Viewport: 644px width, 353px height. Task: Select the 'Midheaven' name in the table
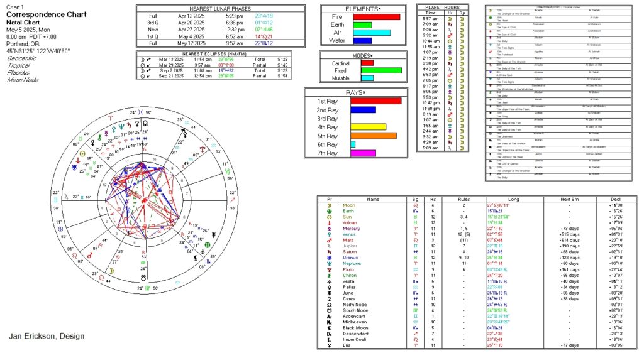tap(354, 322)
